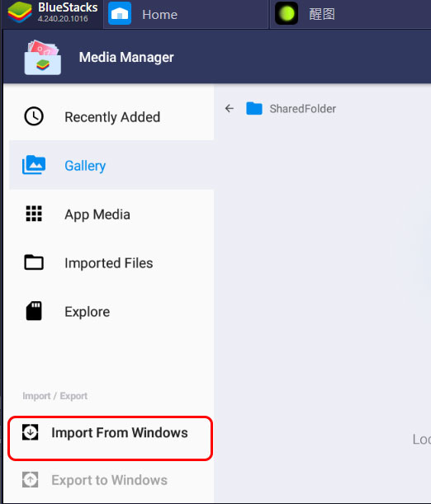The height and width of the screenshot is (504, 431).
Task: Click the Imported Files folder icon
Action: point(34,262)
